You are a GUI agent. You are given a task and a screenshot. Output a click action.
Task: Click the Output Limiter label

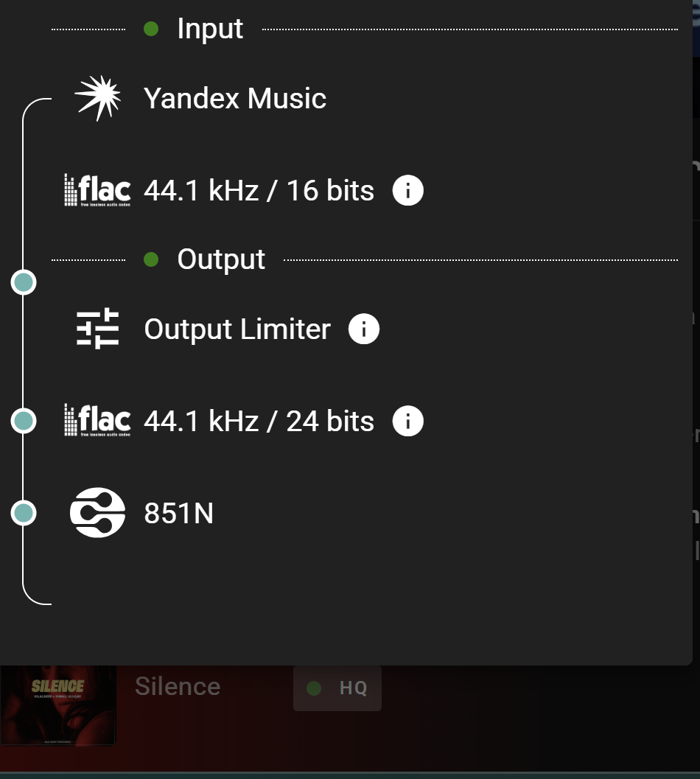point(237,329)
